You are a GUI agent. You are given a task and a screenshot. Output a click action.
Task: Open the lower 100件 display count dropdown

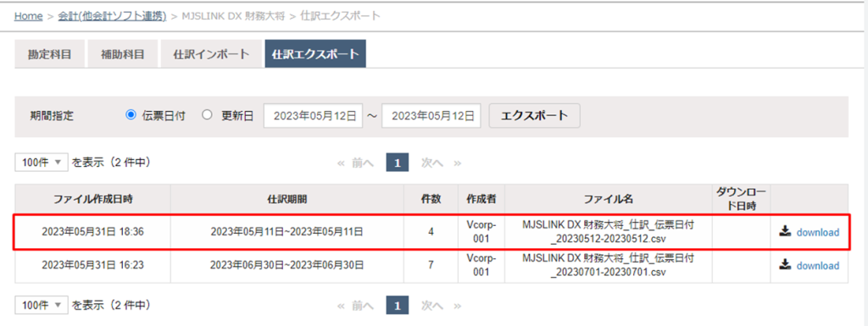42,305
